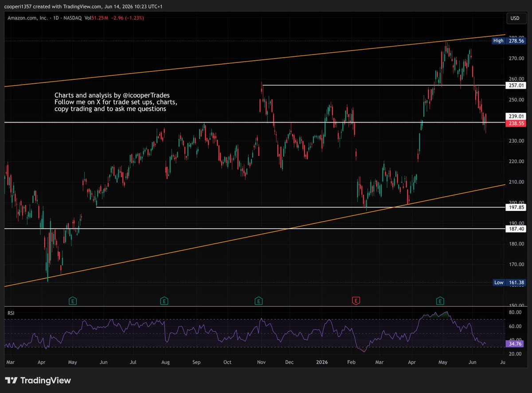The width and height of the screenshot is (532, 393).
Task: Select the 187.40 horizontal line label
Action: [516, 229]
